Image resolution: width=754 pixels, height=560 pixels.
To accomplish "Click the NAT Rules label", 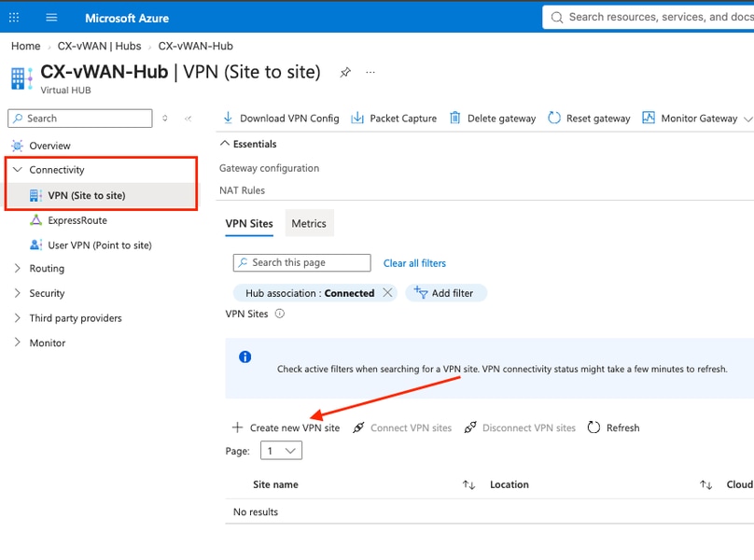I will pyautogui.click(x=242, y=190).
